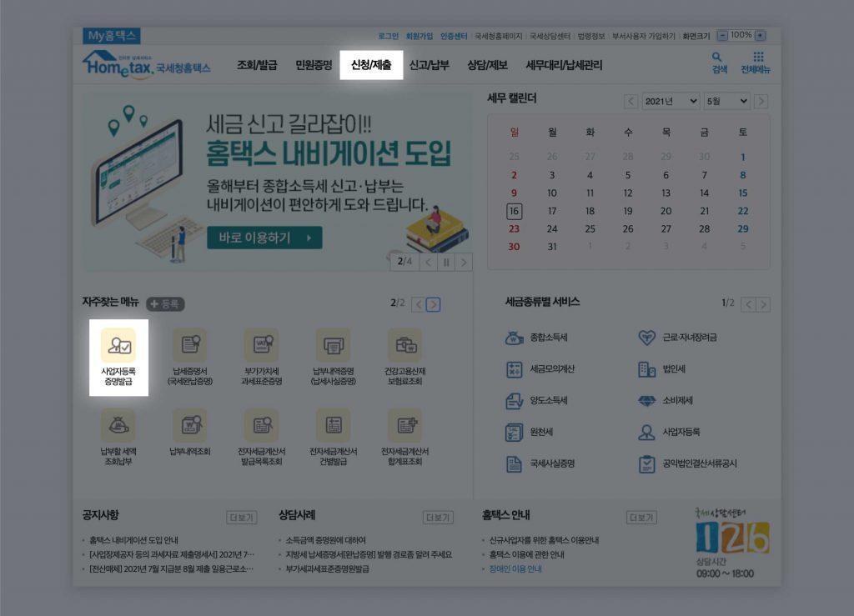Click 바로 이용하기 banner button
This screenshot has width=854, height=616.
click(x=264, y=238)
